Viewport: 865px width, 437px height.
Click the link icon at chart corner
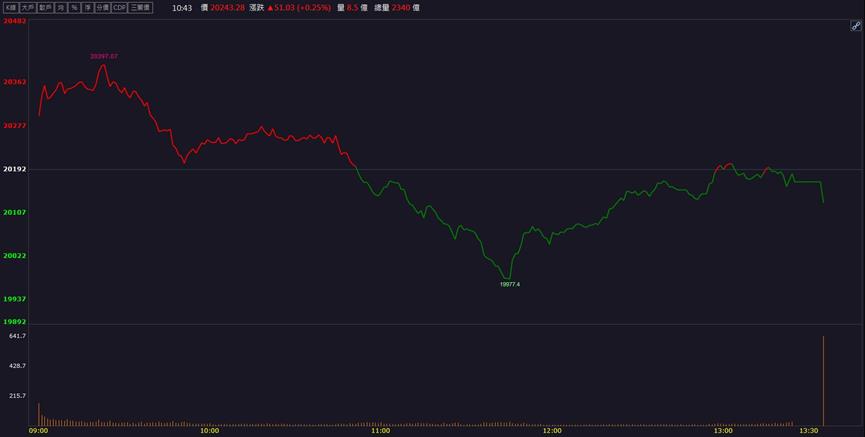pos(856,26)
